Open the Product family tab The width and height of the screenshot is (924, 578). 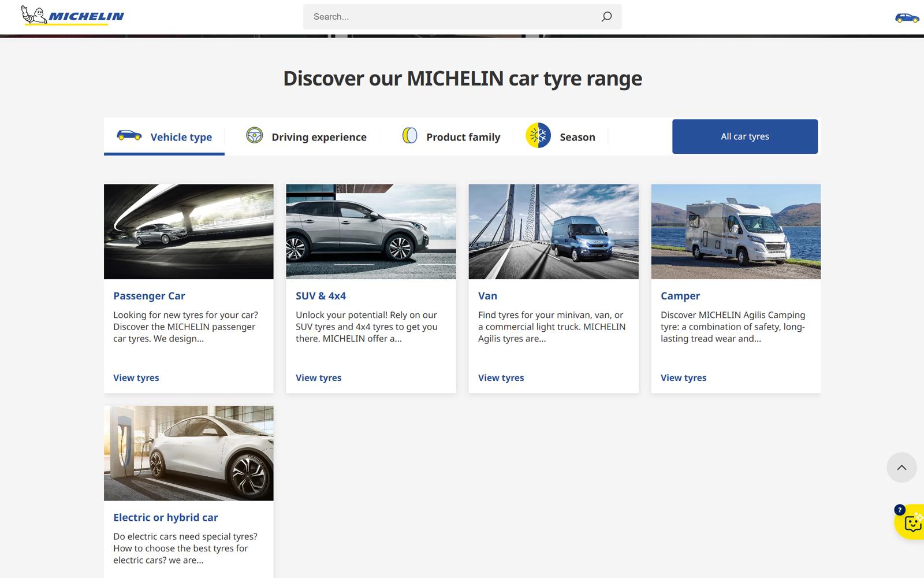(x=450, y=137)
